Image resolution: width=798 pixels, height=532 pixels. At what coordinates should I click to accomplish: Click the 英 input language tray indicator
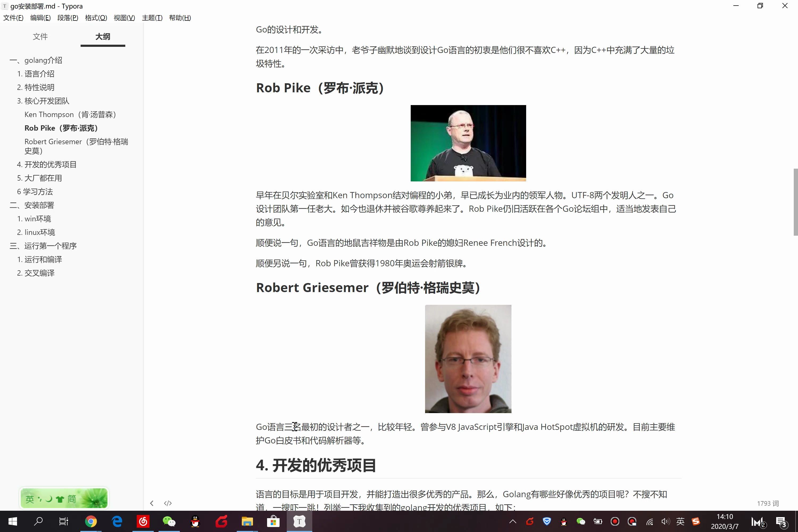(x=680, y=521)
